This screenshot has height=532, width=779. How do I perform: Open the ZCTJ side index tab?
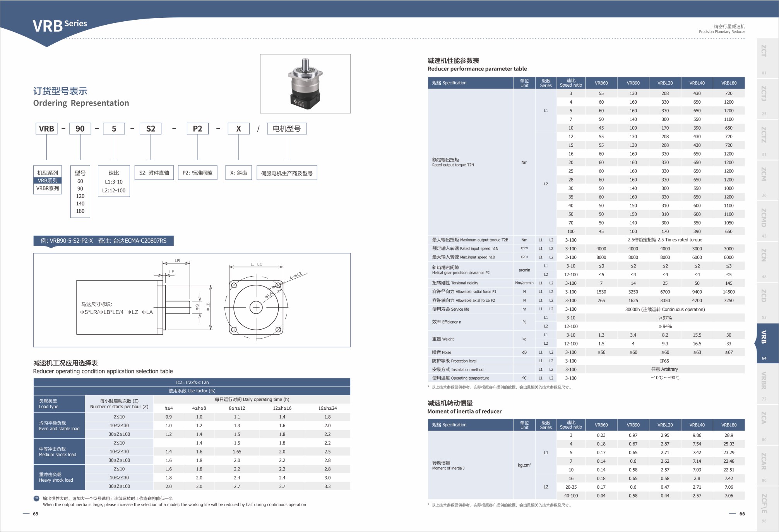pyautogui.click(x=767, y=98)
